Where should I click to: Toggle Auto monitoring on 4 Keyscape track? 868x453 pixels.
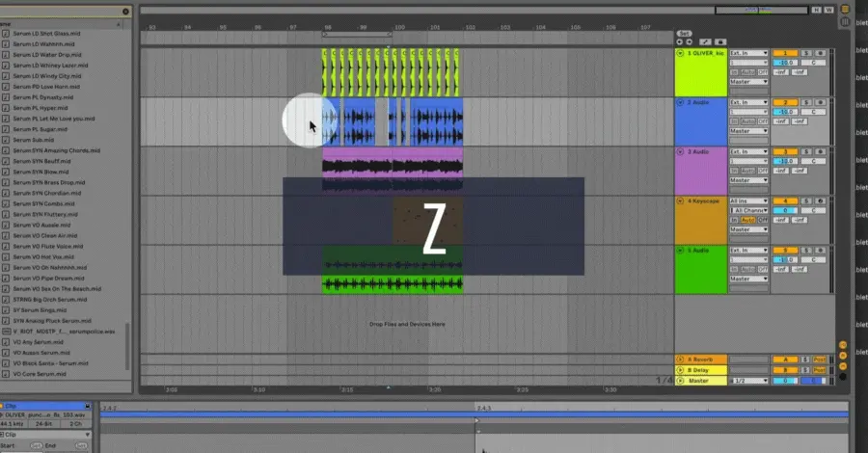pyautogui.click(x=747, y=220)
